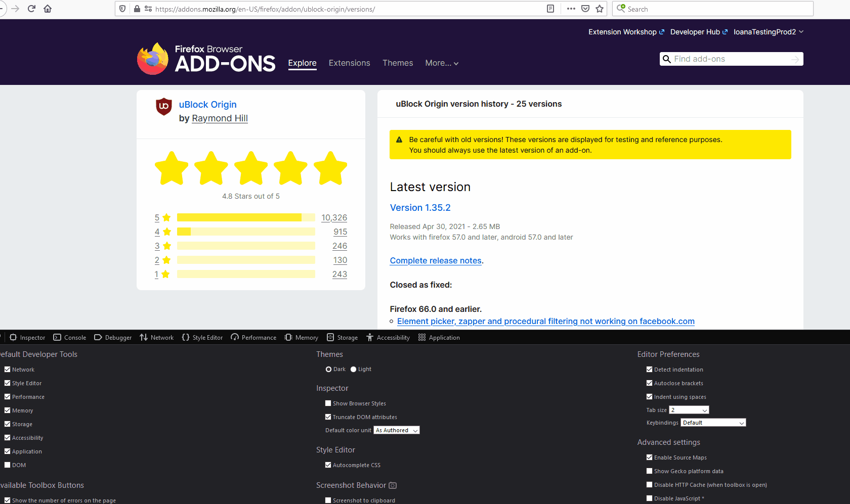Image resolution: width=850 pixels, height=504 pixels.
Task: Switch to the Themes tab
Action: click(398, 63)
